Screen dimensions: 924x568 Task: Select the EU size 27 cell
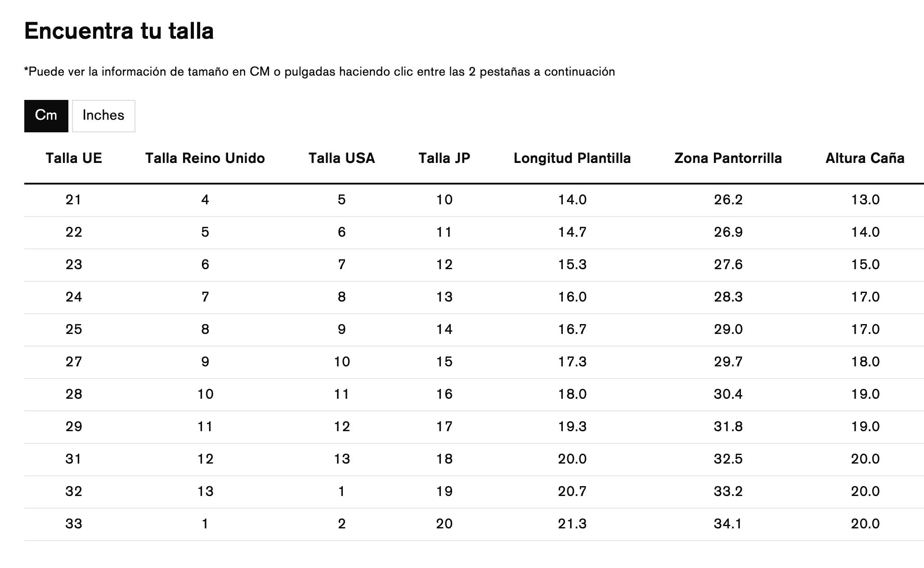[74, 362]
